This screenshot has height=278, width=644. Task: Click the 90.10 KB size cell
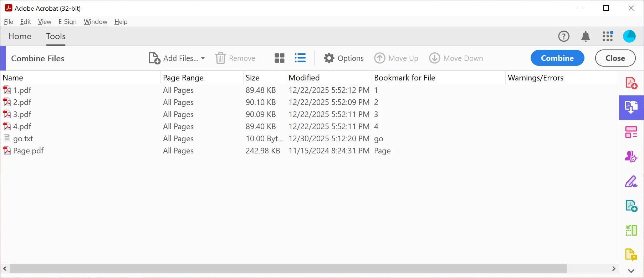point(261,103)
